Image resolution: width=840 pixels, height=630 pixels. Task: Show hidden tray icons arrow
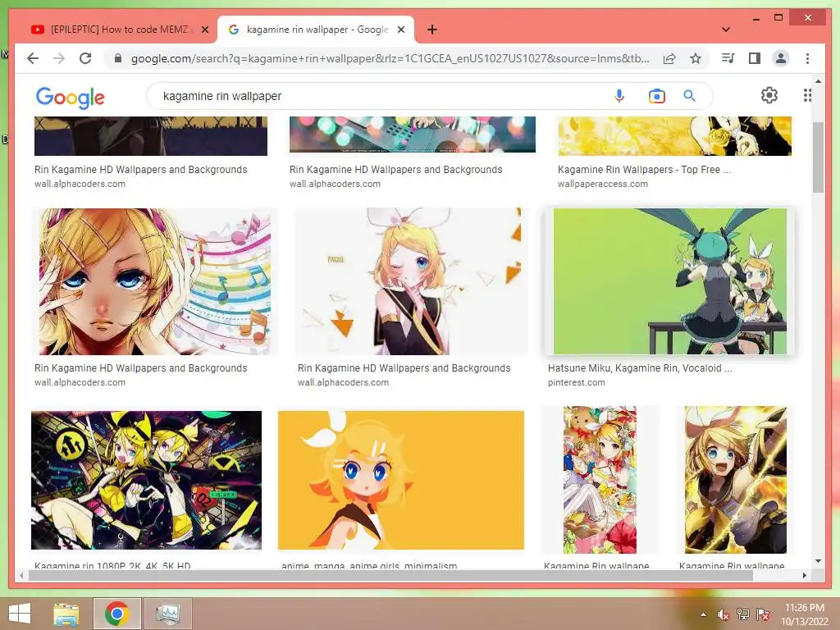pos(703,614)
